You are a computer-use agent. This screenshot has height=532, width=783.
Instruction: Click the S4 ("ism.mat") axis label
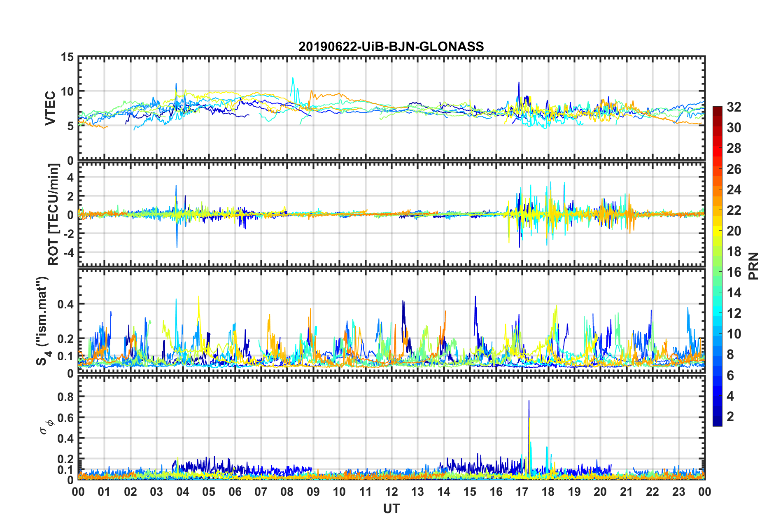[43, 321]
